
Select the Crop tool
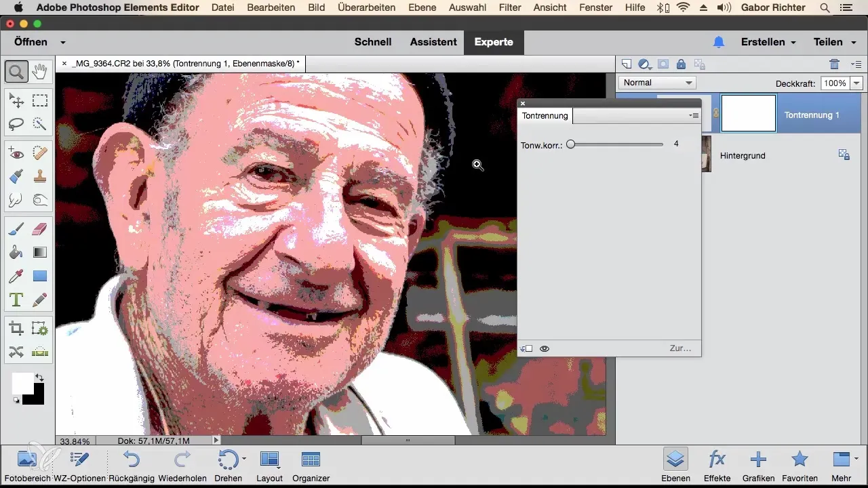(16, 329)
